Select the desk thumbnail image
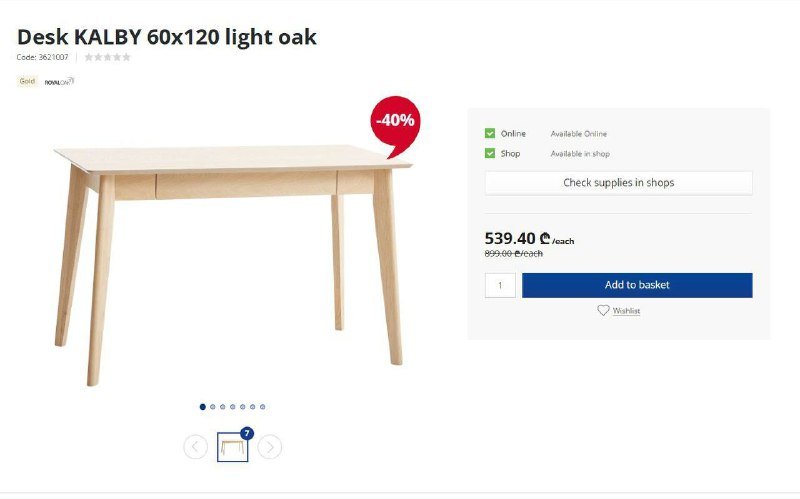 (232, 448)
